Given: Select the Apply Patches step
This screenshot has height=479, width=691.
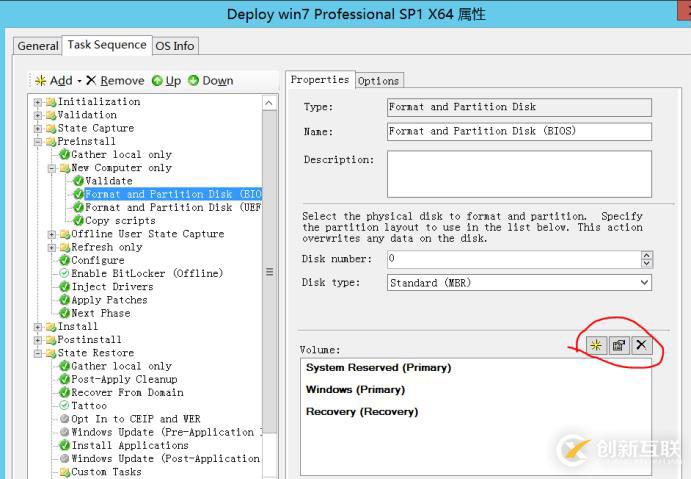Looking at the screenshot, I should click(x=109, y=300).
